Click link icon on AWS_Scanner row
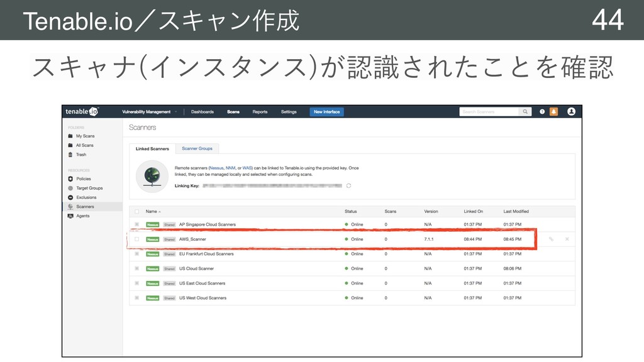This screenshot has height=362, width=644. [551, 239]
